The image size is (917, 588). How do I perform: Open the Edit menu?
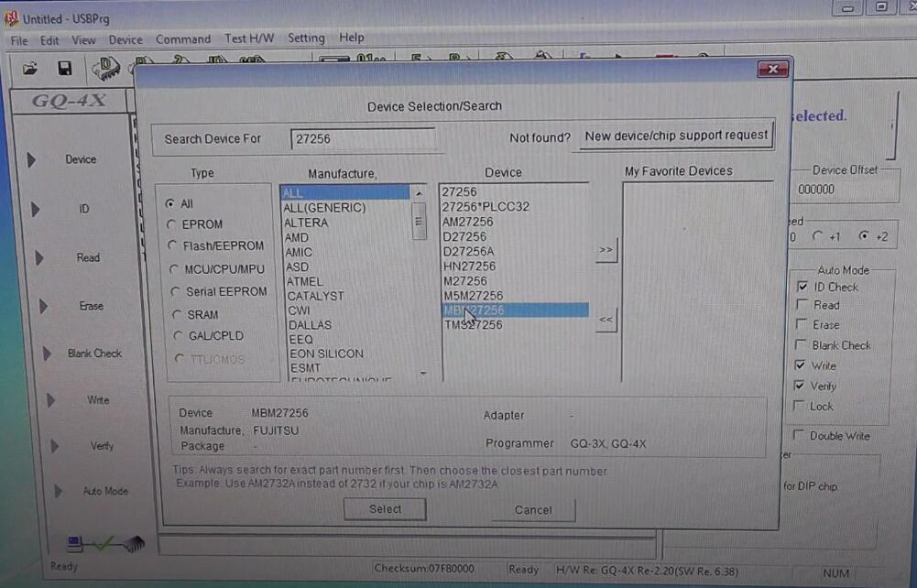tap(49, 40)
